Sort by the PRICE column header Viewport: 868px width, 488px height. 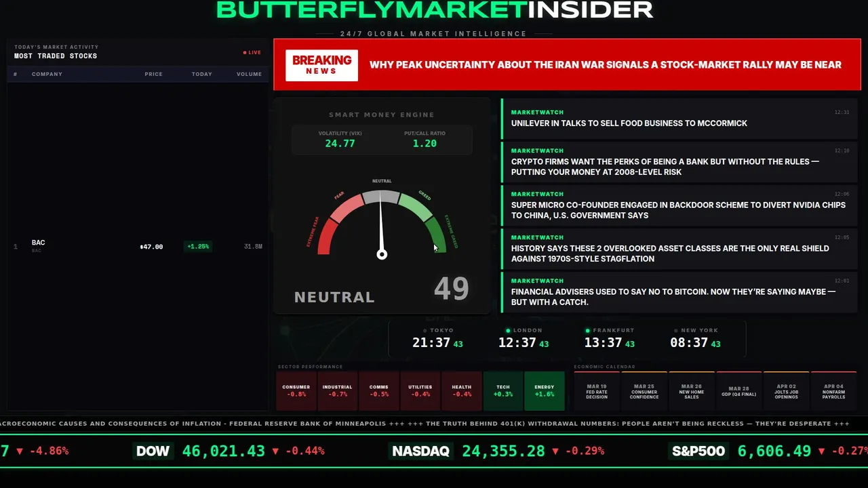153,74
